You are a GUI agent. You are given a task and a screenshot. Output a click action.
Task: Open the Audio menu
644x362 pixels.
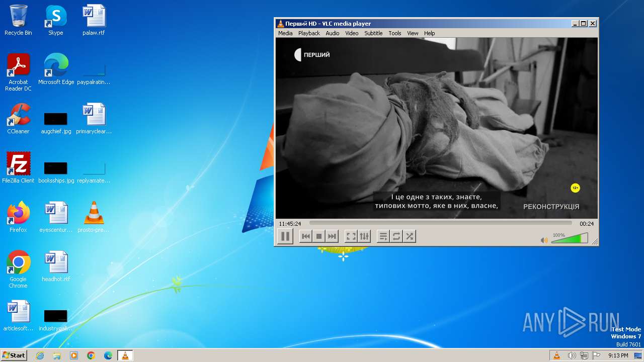(x=333, y=33)
